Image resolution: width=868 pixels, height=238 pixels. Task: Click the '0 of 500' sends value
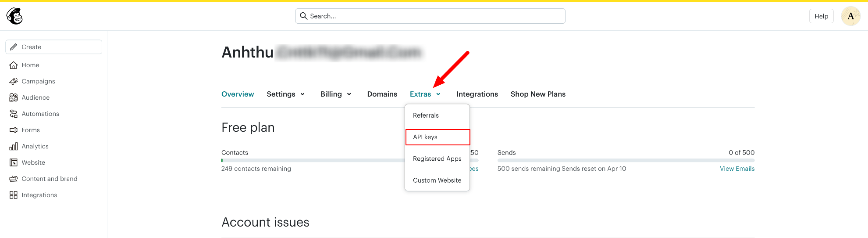[x=742, y=152]
